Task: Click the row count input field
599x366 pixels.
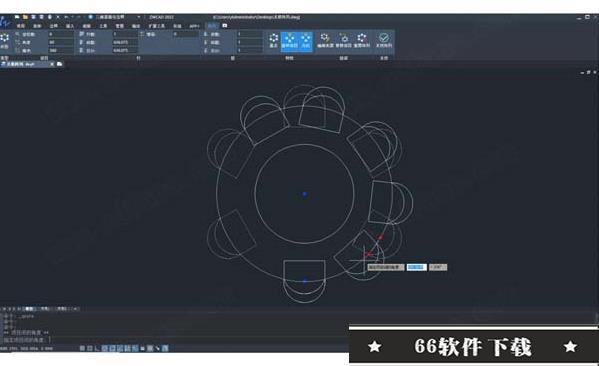Action: 125,34
